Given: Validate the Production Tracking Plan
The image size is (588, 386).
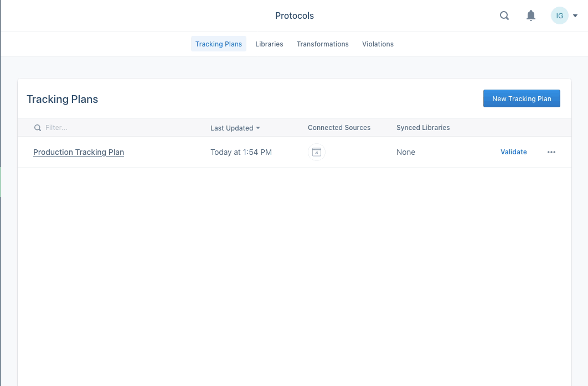Looking at the screenshot, I should (x=513, y=152).
